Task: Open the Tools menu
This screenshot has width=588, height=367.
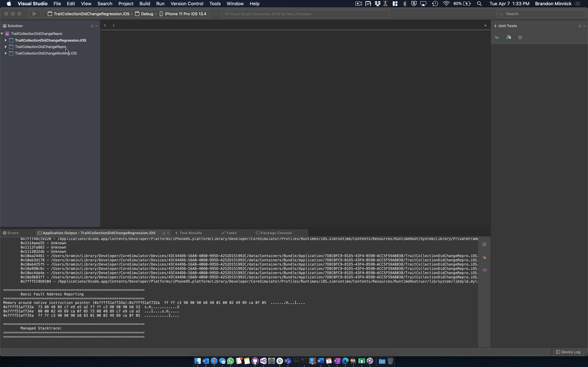Action: tap(215, 4)
